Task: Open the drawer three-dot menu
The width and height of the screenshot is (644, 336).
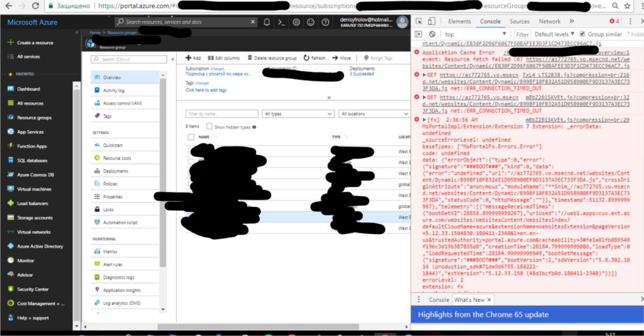Action: tap(418, 300)
